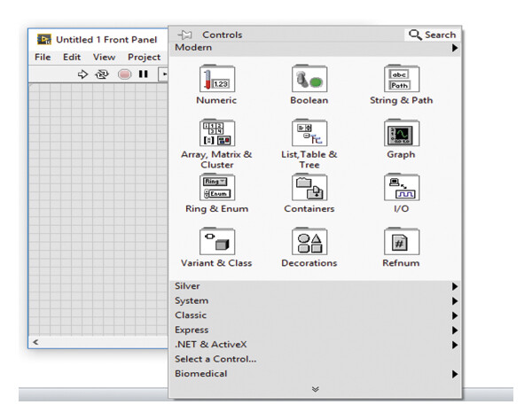Choose Select a Control... entry
The height and width of the screenshot is (420, 532).
215,359
